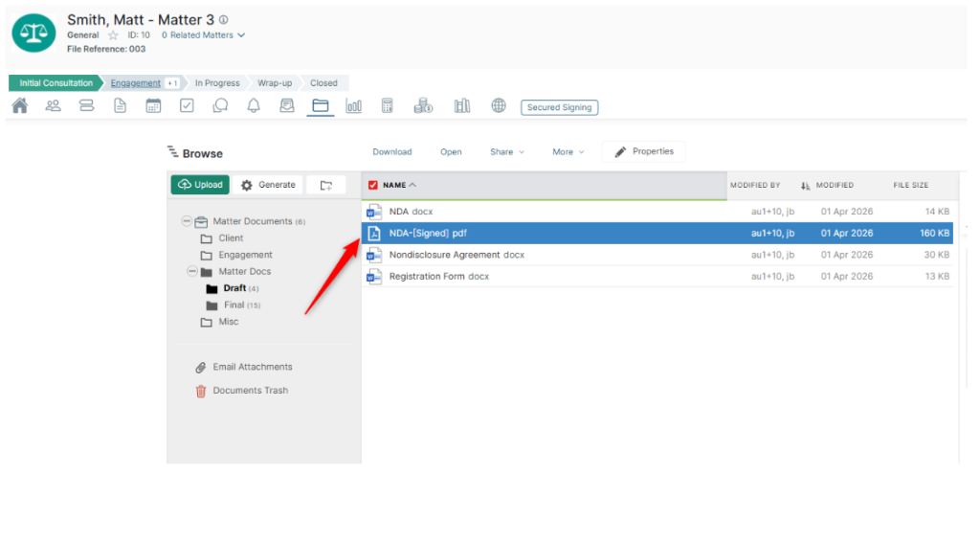This screenshot has width=980, height=542.
Task: Select the Wrap-up stage
Action: pos(275,83)
